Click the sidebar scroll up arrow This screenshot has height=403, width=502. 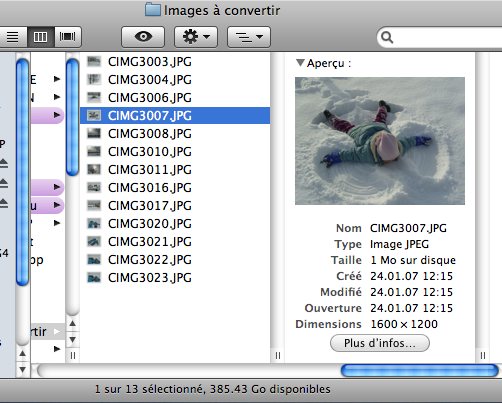coord(22,353)
